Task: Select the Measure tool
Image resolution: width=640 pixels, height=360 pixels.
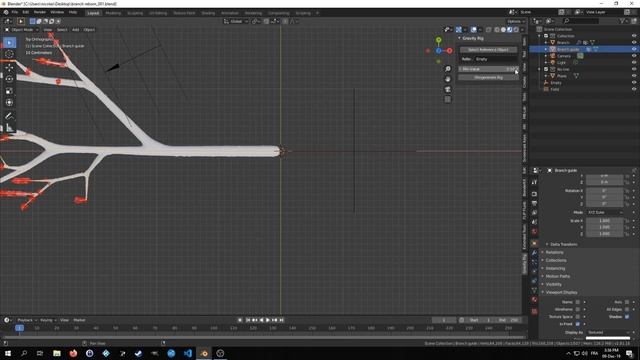Action: coord(9,128)
